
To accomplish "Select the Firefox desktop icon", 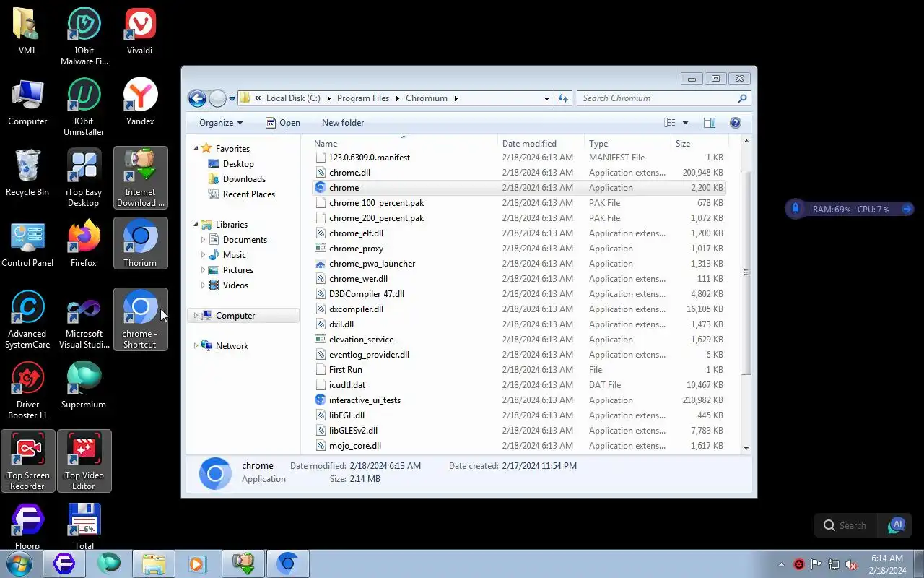I will 84,243.
